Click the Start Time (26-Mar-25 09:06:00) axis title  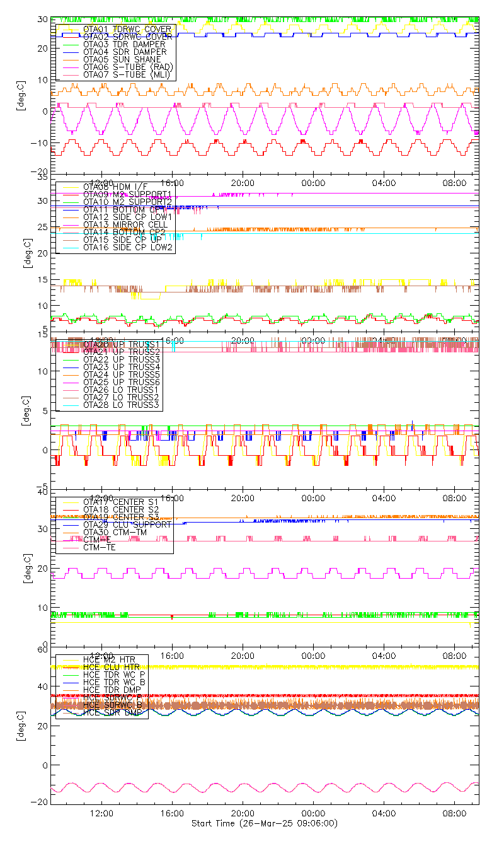coord(265,823)
